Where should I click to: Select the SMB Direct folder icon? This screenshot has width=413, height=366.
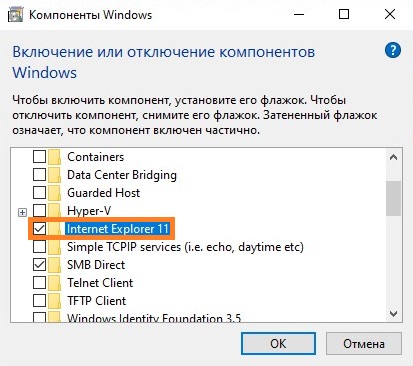click(x=54, y=265)
